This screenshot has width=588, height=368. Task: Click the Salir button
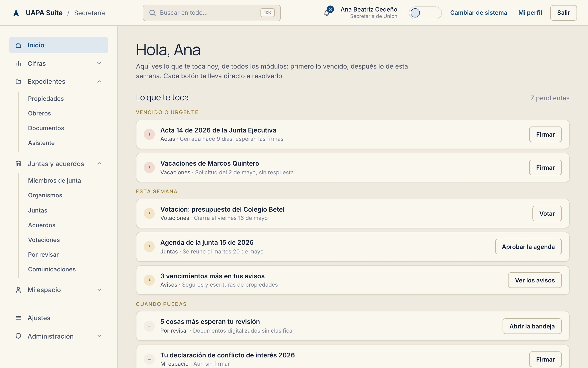[x=563, y=13]
